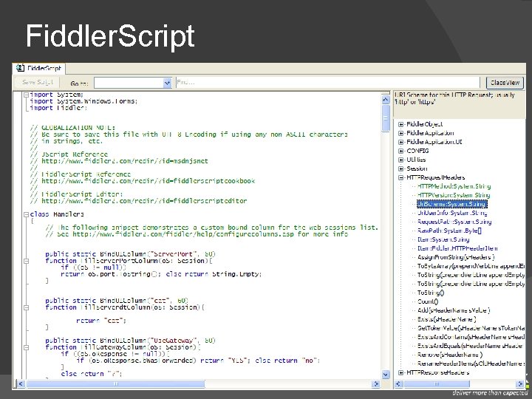
Task: Click editor vertical scrollbar down arrow
Action: click(386, 375)
